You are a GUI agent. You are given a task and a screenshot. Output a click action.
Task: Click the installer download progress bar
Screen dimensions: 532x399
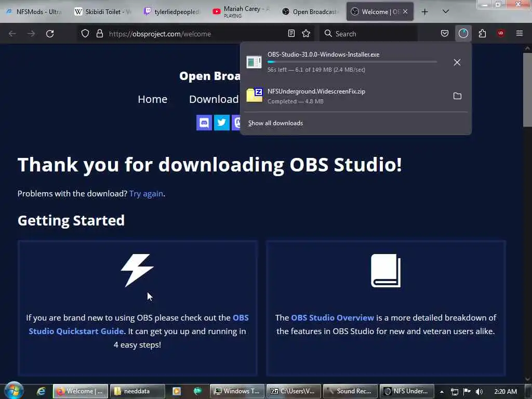352,62
